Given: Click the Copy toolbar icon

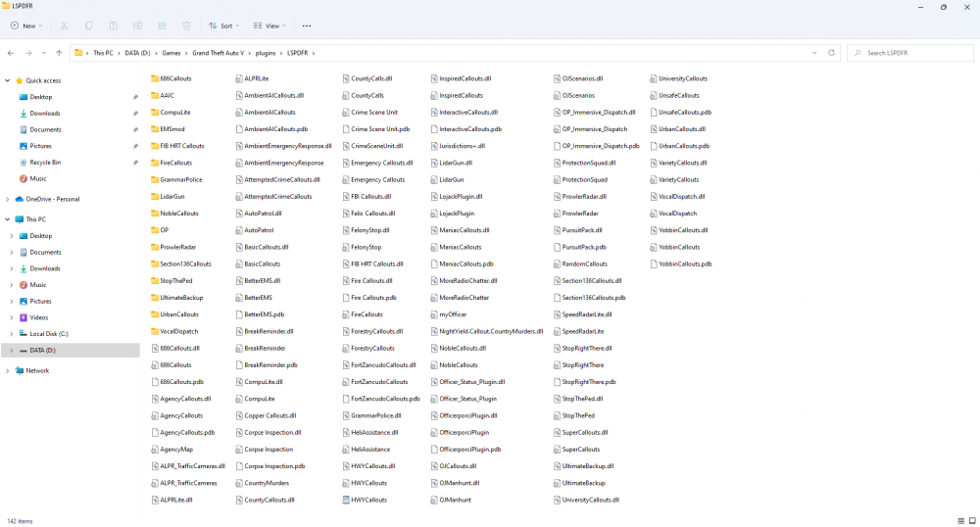Looking at the screenshot, I should (x=89, y=25).
